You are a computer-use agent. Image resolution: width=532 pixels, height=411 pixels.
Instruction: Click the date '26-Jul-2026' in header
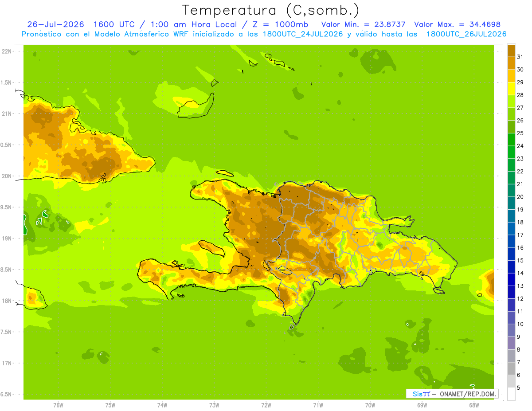[x=55, y=24]
